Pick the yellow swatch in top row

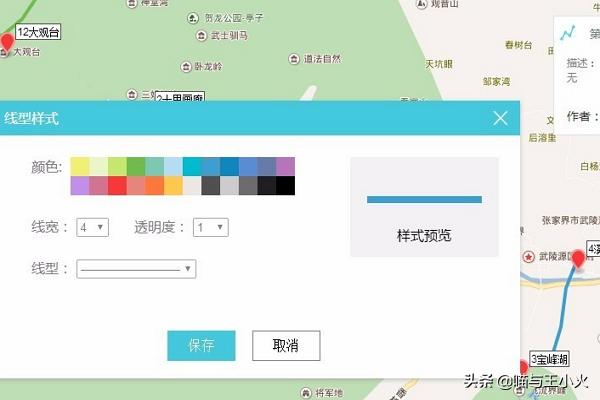[x=80, y=166]
